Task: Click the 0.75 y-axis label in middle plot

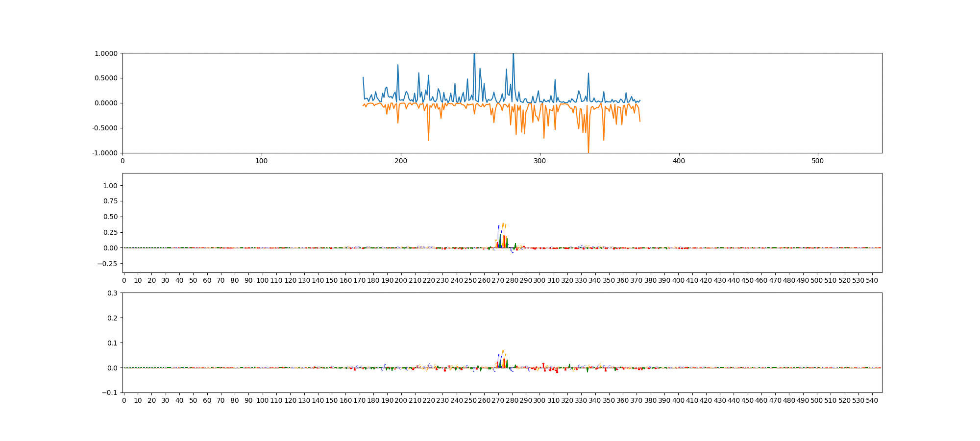Action: point(110,201)
